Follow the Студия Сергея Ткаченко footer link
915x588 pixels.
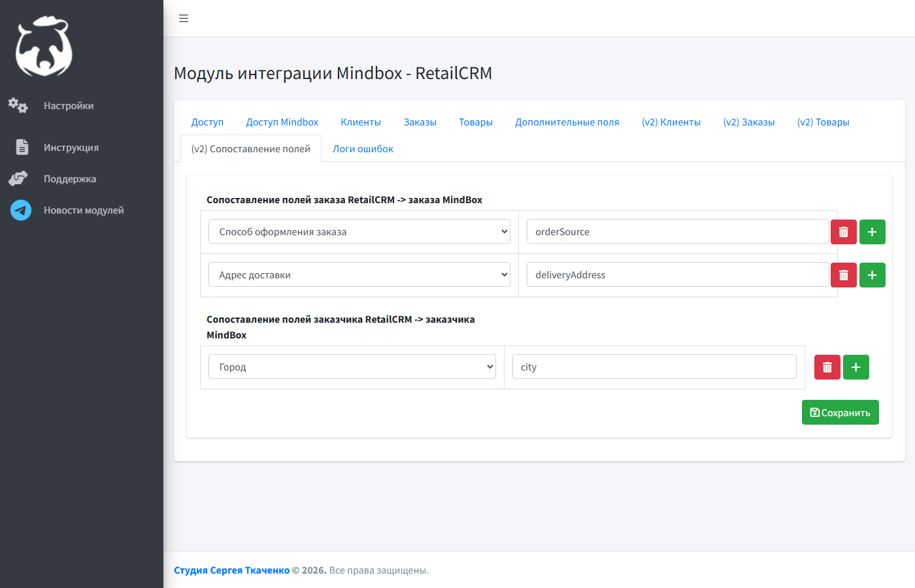(x=231, y=570)
